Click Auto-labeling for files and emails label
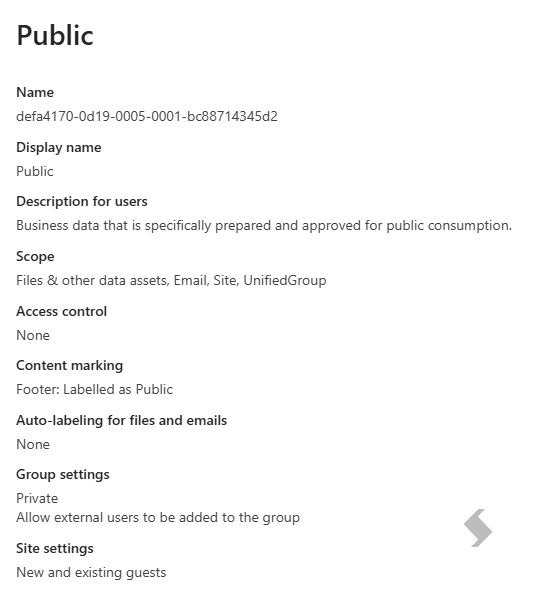 [121, 421]
